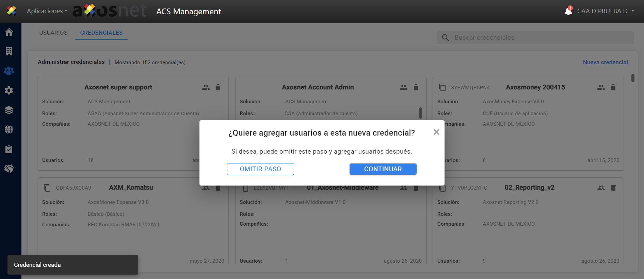Open the handshake icon in sidebar
The image size is (644, 279).
pyautogui.click(x=9, y=169)
